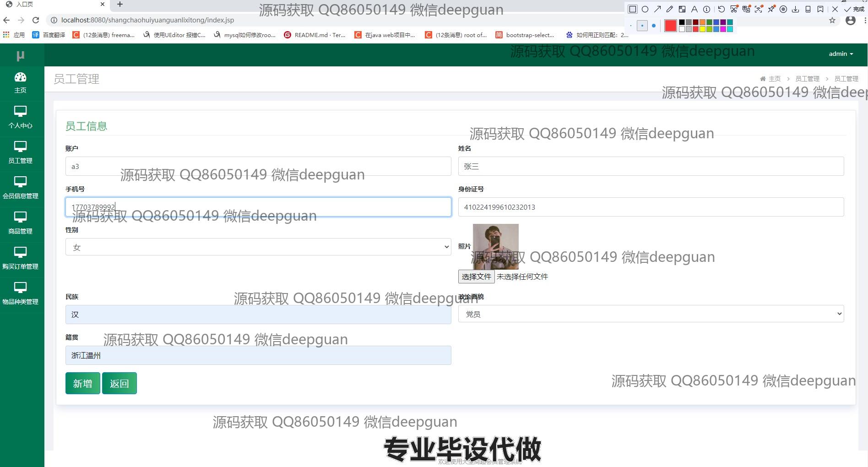Select the medium brush size dot
This screenshot has width=868, height=467.
click(642, 26)
